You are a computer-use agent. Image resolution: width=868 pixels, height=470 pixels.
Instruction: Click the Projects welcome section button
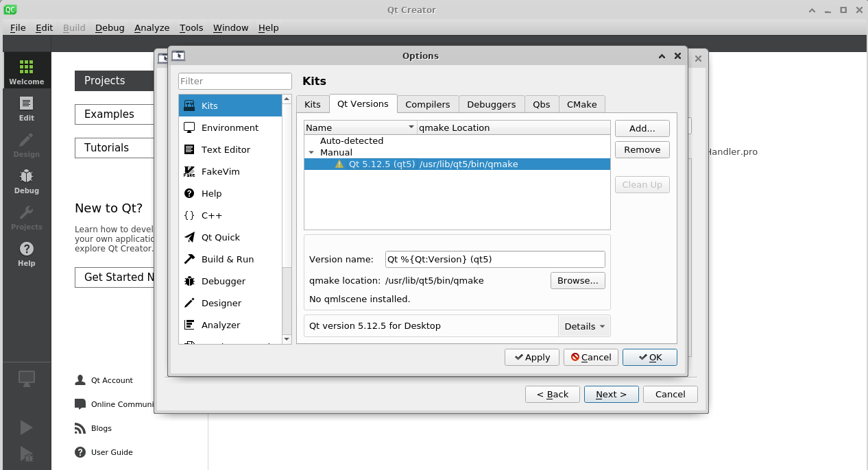click(x=114, y=81)
